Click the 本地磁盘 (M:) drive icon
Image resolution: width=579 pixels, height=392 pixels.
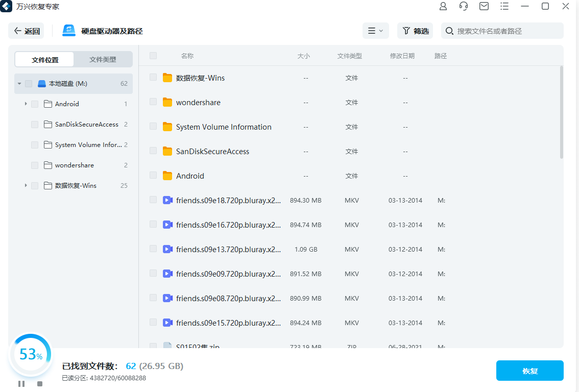click(42, 84)
